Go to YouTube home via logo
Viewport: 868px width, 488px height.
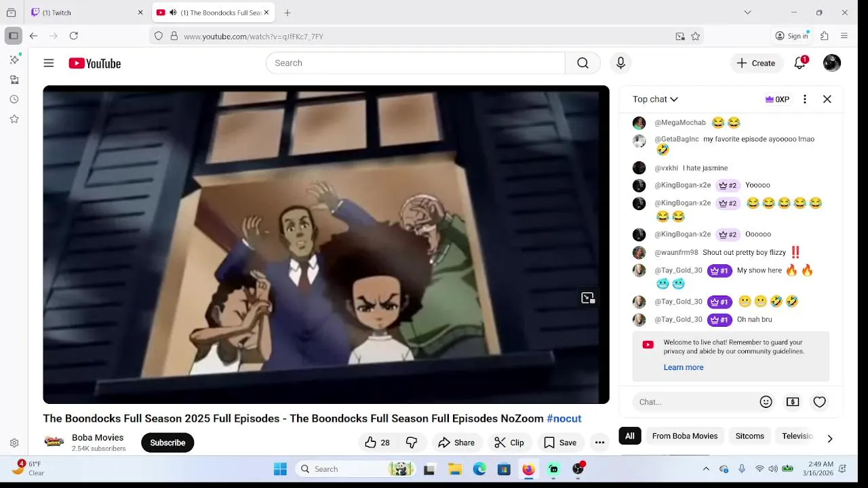click(95, 63)
